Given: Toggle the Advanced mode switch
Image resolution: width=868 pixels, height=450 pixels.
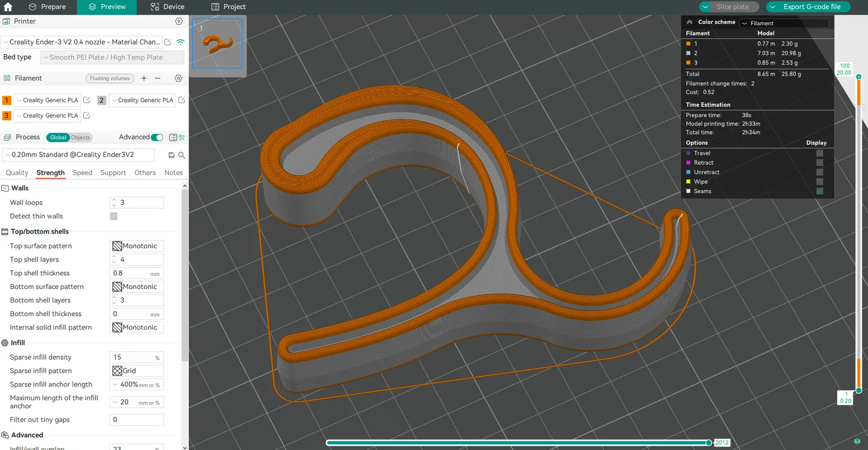Looking at the screenshot, I should click(x=157, y=137).
